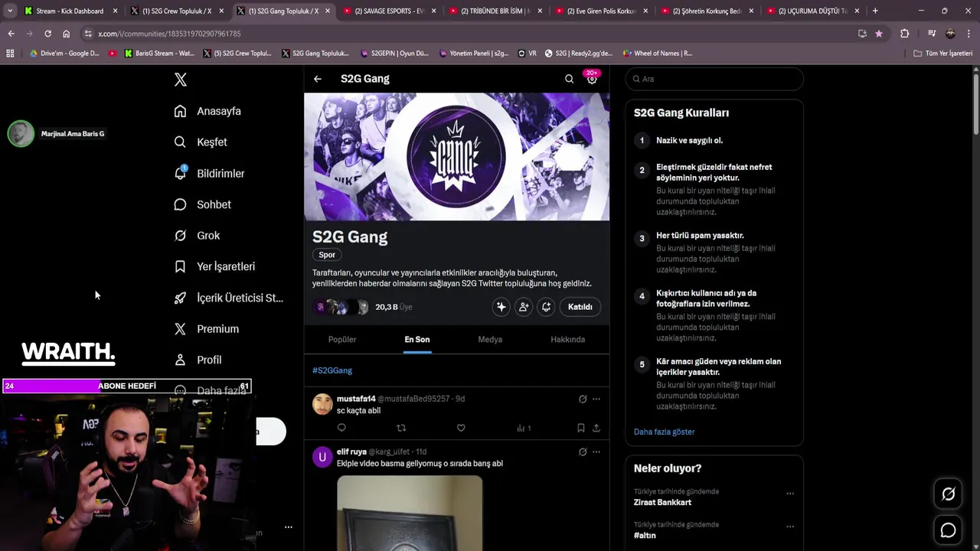The height and width of the screenshot is (551, 980).
Task: Click the X logo in the sidebar
Action: pyautogui.click(x=180, y=80)
